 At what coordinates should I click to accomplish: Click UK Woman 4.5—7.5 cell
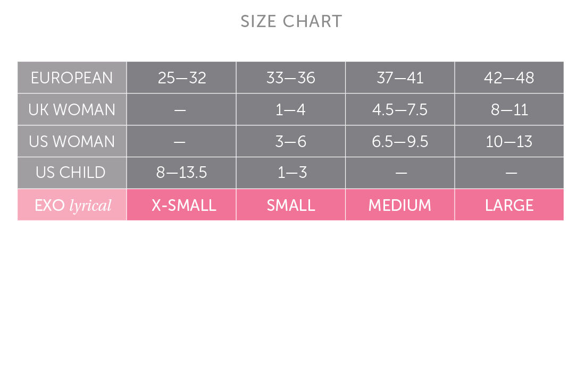pos(400,109)
